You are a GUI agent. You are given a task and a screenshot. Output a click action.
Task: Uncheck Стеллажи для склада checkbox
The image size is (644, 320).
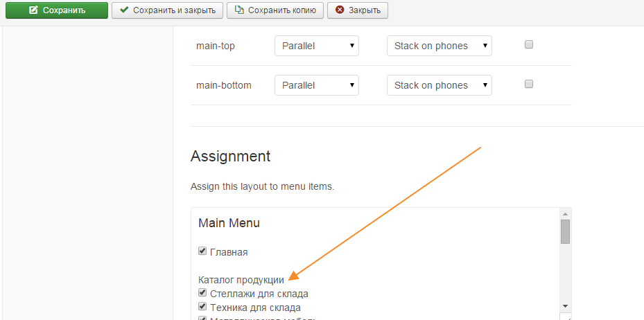click(202, 293)
